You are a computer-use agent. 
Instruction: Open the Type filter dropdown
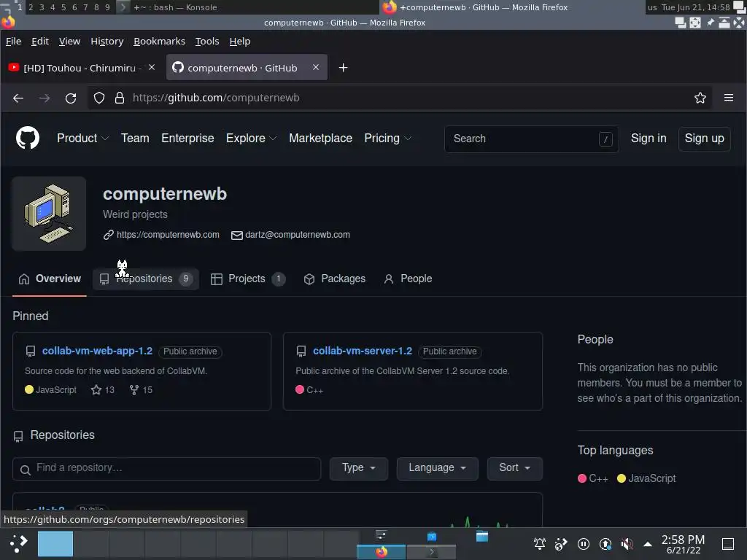click(x=359, y=468)
